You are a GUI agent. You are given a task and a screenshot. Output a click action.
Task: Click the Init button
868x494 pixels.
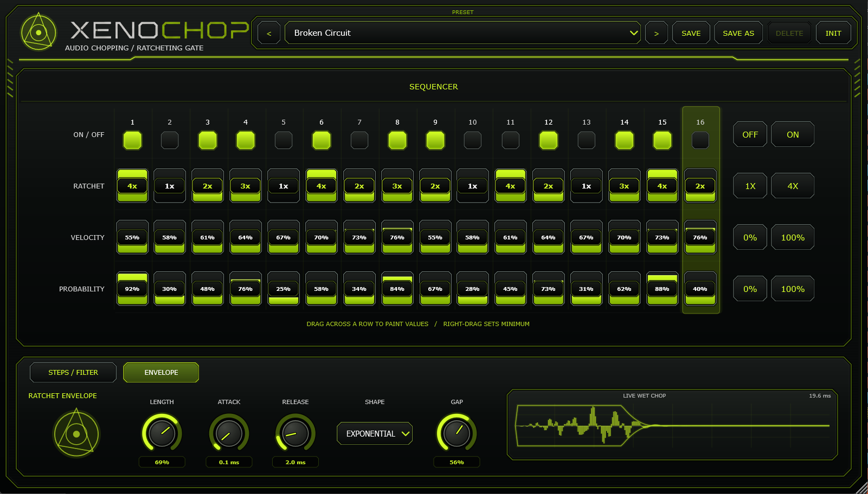point(833,33)
